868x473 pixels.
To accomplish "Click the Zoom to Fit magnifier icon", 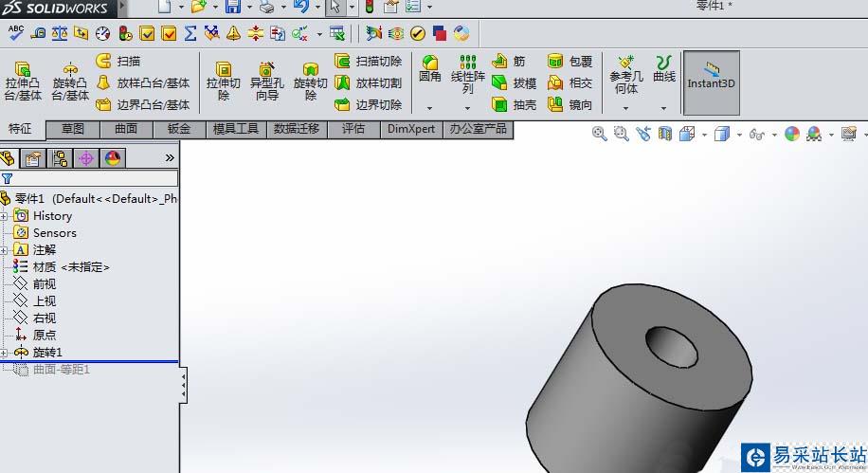I will tap(599, 134).
